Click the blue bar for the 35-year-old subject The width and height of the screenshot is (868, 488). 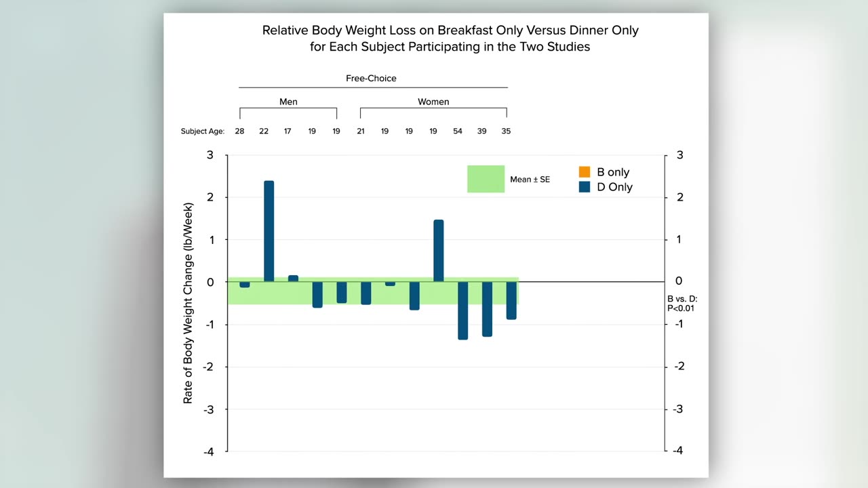pos(511,300)
